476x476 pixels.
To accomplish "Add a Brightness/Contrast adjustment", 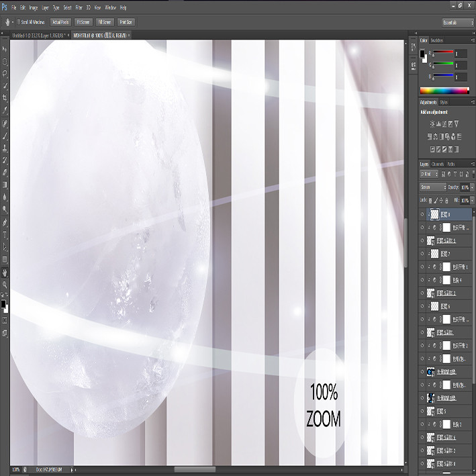I will point(432,124).
